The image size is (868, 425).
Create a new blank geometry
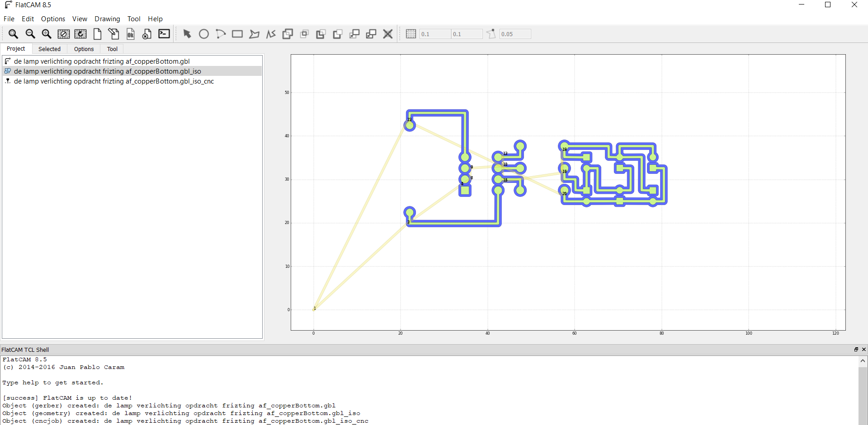click(97, 34)
